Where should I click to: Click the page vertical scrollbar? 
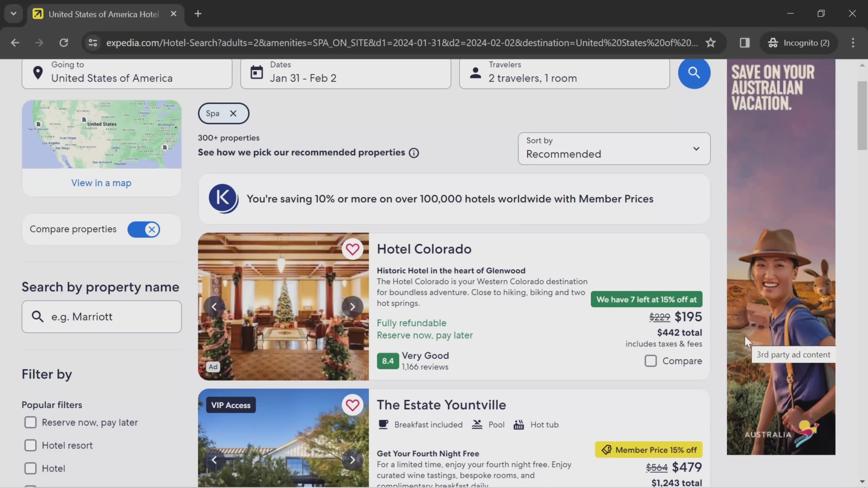click(862, 116)
